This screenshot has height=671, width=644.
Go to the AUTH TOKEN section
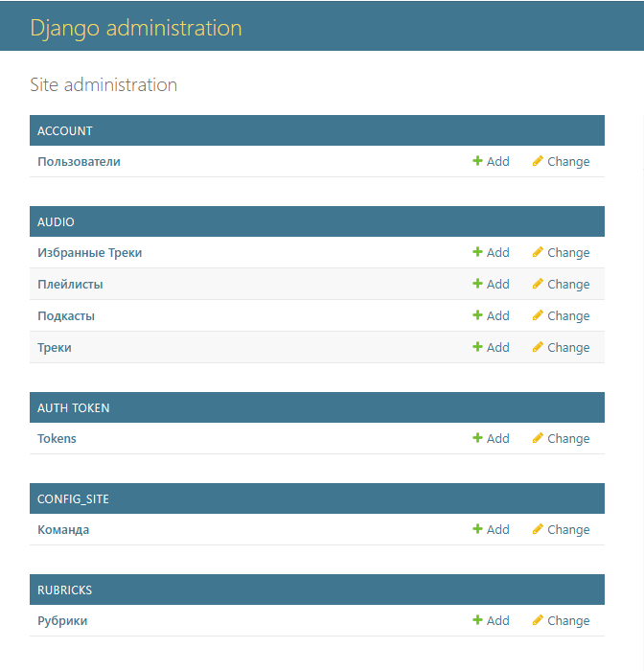click(74, 408)
